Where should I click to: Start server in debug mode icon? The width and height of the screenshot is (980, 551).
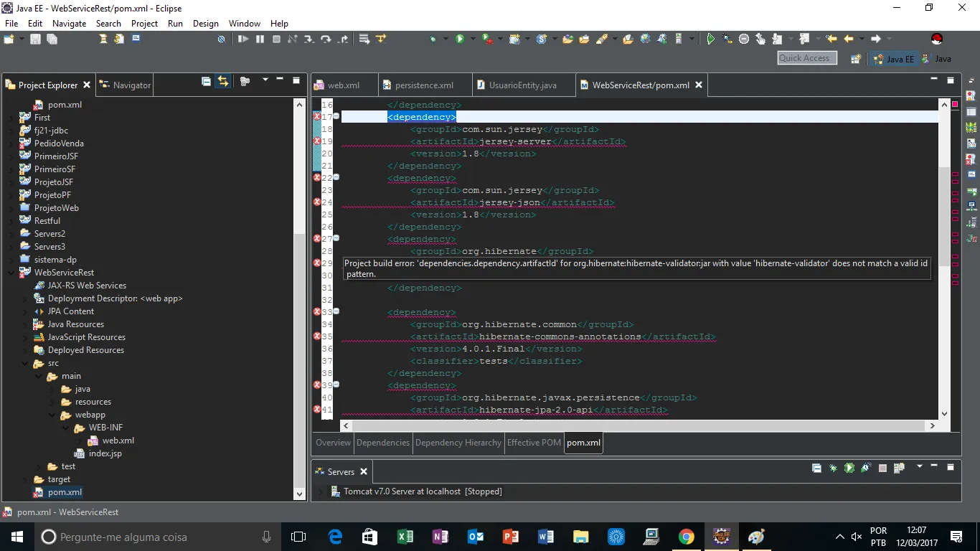click(833, 468)
